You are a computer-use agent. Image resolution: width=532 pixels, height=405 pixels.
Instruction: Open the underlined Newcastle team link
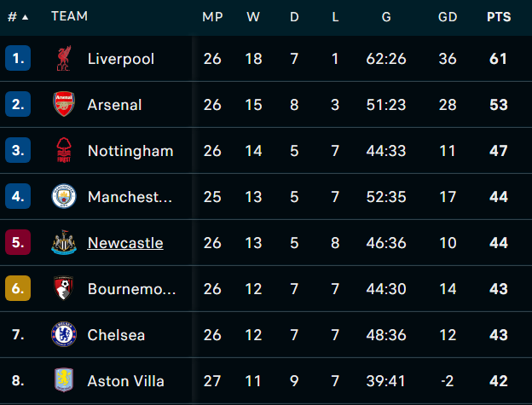click(125, 243)
